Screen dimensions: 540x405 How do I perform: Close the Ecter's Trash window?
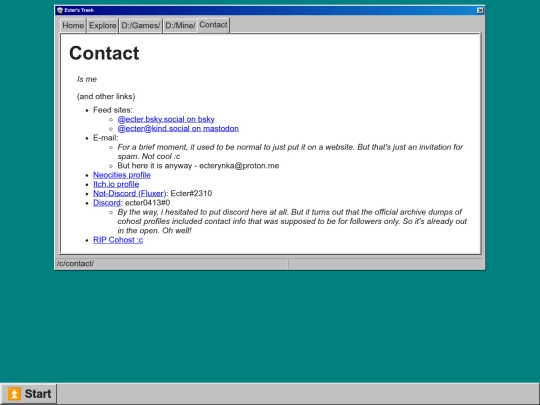tap(480, 10)
